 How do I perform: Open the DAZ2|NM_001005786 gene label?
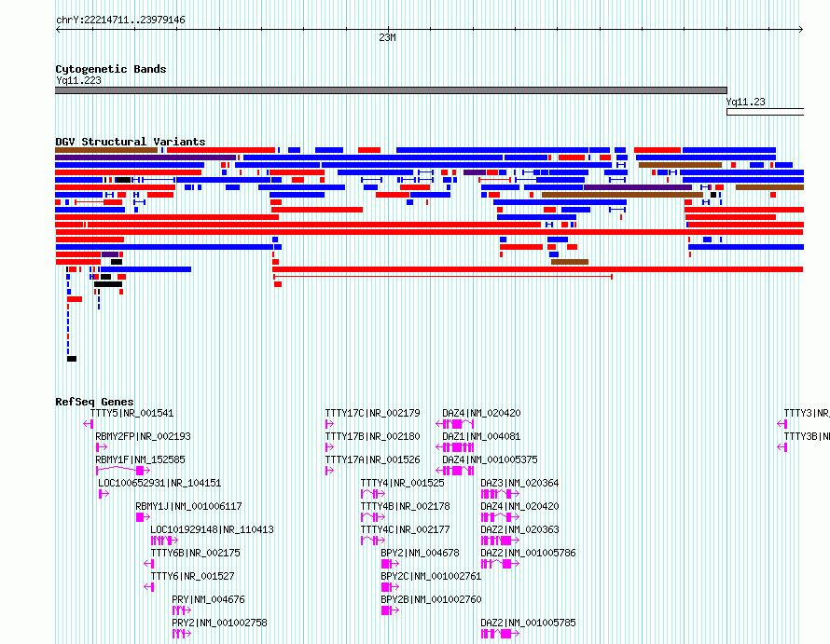528,553
